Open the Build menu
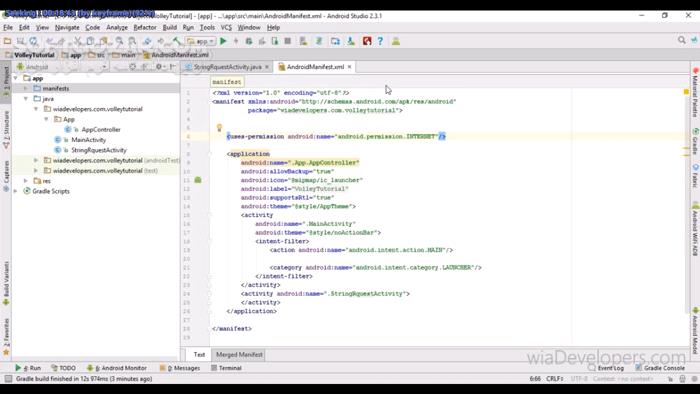 tap(170, 27)
